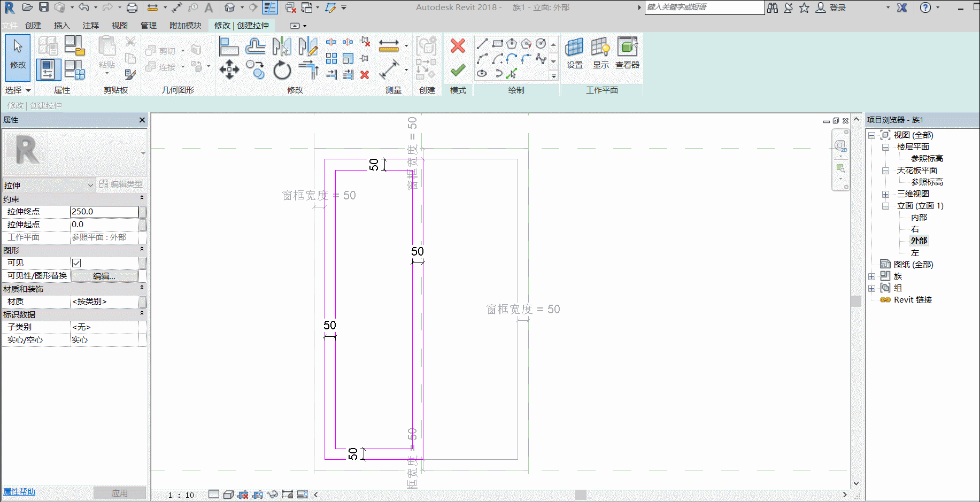Open the 拉伸 type selector dropdown
980x502 pixels.
[49, 185]
